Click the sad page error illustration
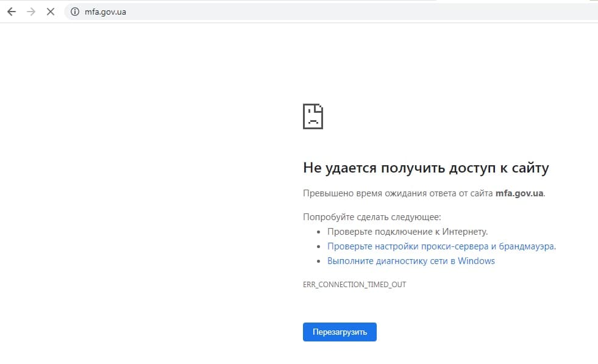The height and width of the screenshot is (364, 598). click(x=313, y=116)
